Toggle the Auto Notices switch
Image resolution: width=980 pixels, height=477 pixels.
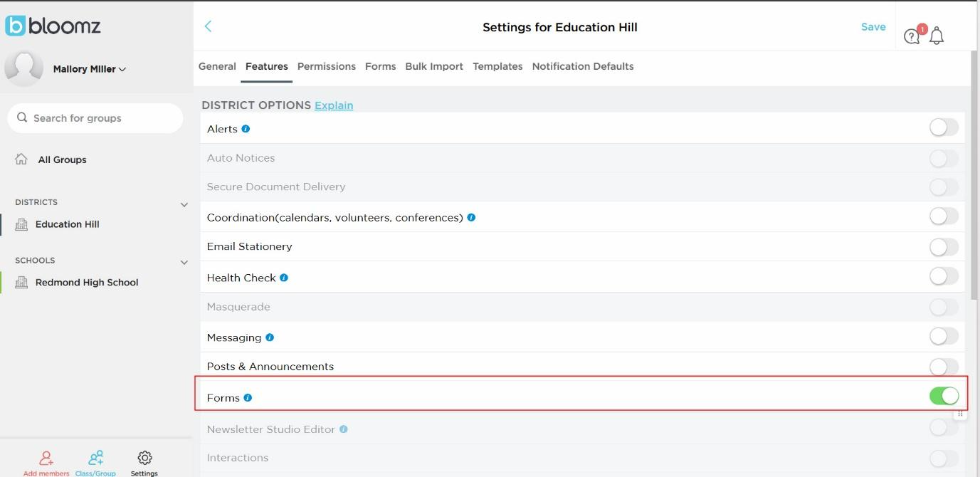point(944,158)
